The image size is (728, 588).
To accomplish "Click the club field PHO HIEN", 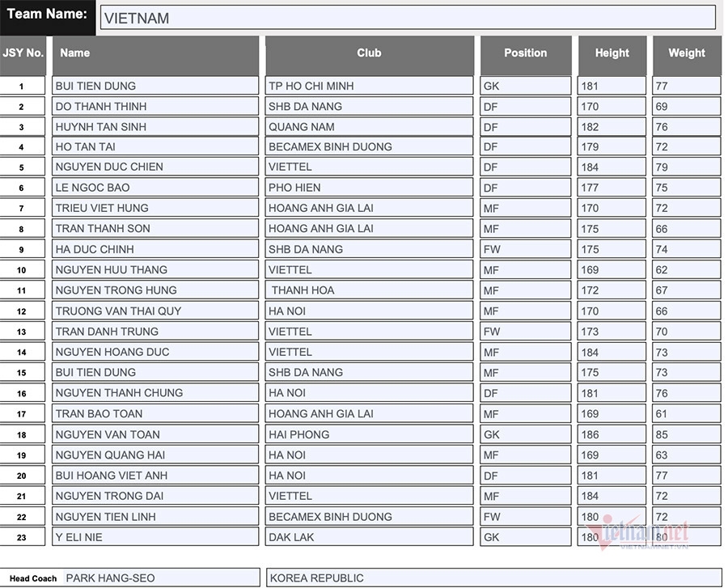I will (x=369, y=188).
